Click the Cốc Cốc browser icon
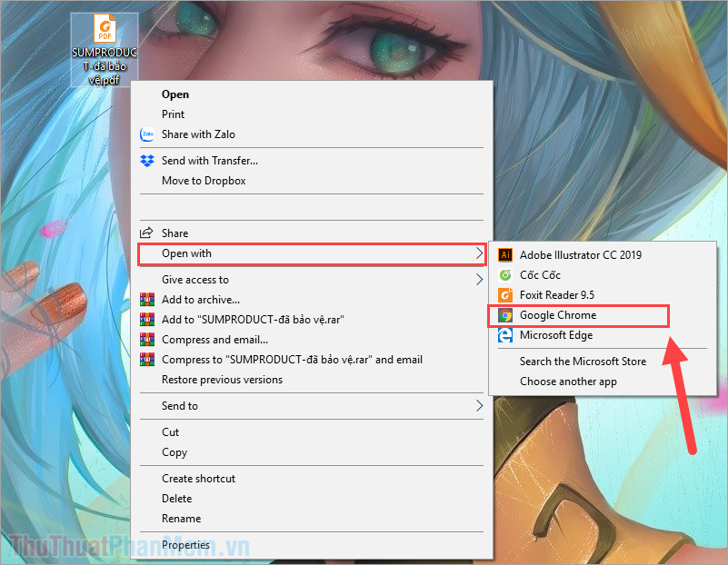Viewport: 728px width, 565px height. [x=505, y=275]
